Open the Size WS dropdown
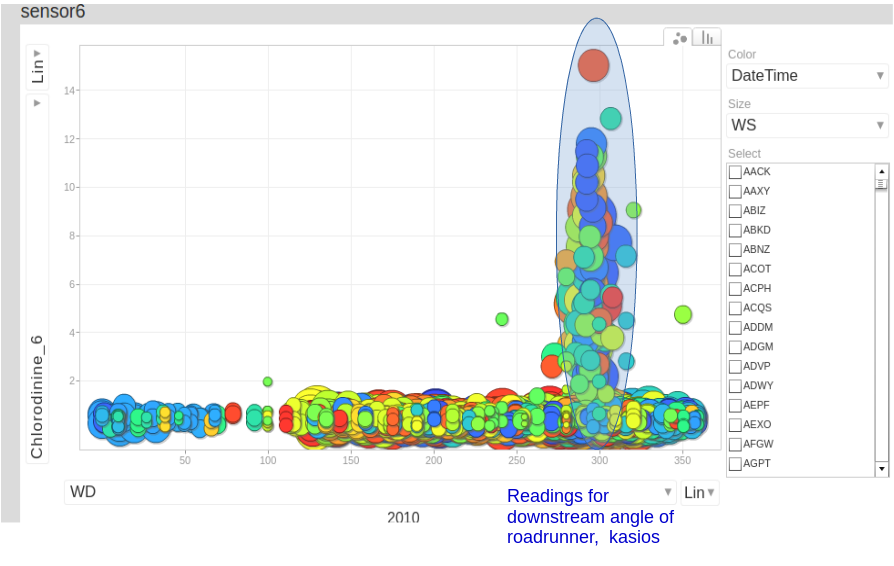The width and height of the screenshot is (894, 566). tap(807, 125)
